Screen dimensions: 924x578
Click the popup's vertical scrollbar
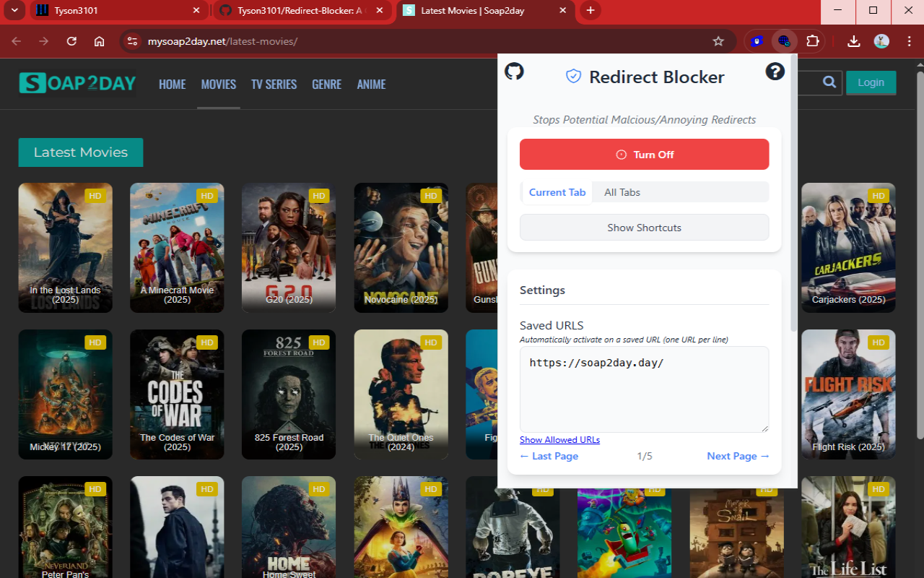794,194
